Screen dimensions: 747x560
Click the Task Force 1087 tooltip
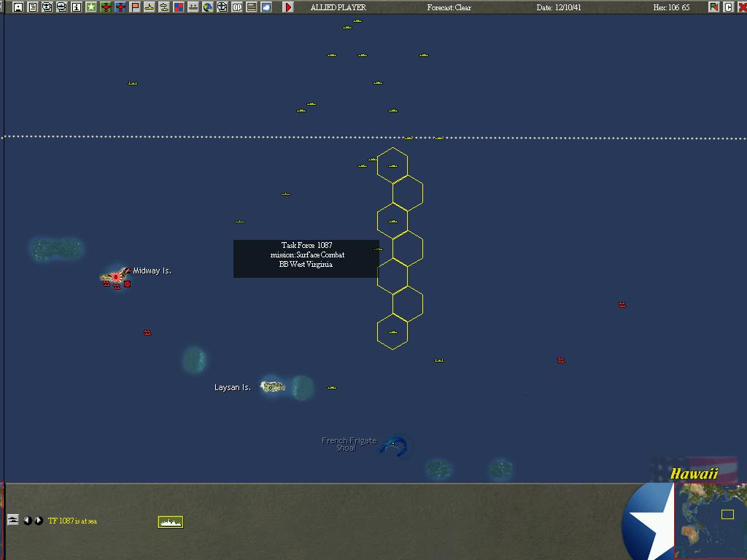(306, 259)
